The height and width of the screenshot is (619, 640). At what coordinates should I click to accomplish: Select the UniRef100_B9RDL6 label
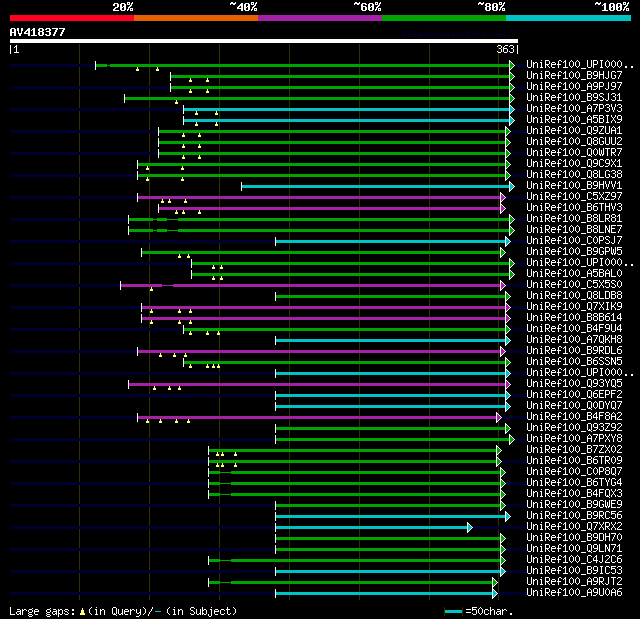574,351
